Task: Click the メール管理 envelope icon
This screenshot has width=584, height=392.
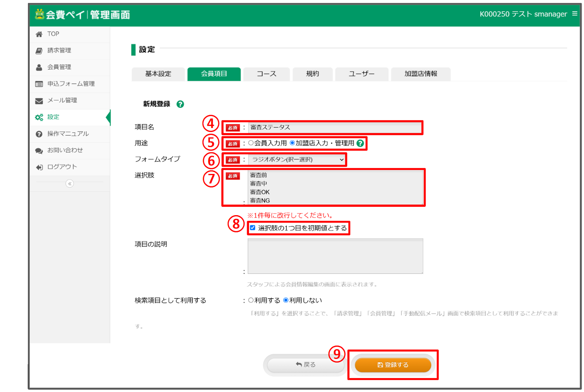Action: [39, 101]
